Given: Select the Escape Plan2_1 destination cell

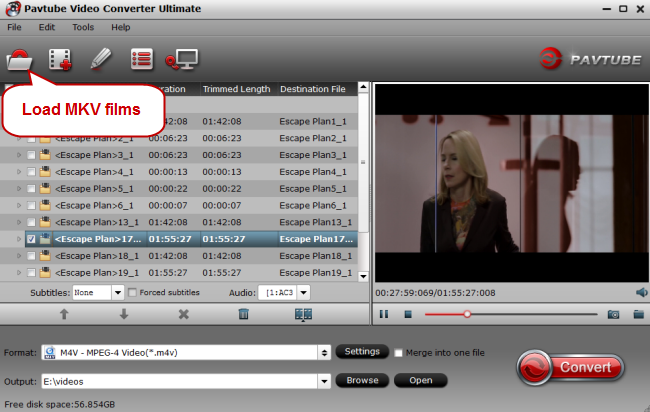Looking at the screenshot, I should coord(313,138).
